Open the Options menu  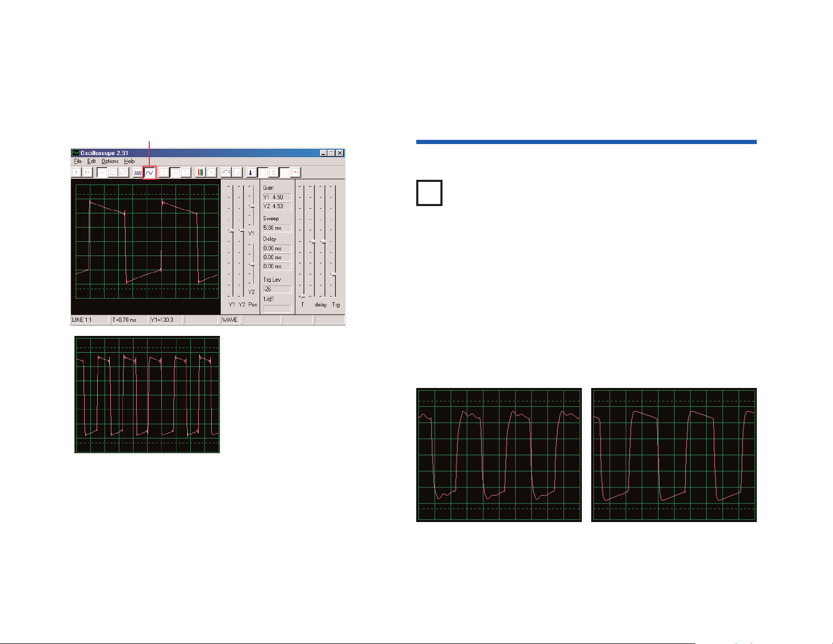point(110,161)
